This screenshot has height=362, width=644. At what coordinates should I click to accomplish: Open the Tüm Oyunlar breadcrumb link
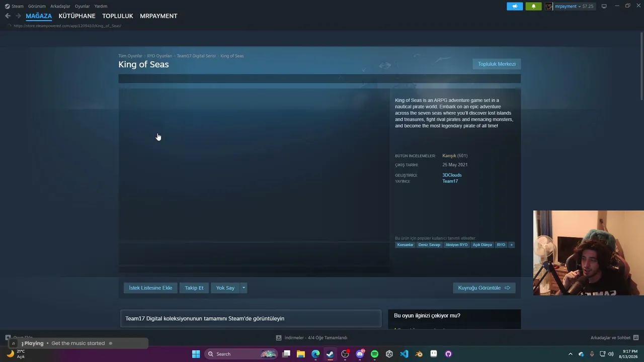pos(130,56)
